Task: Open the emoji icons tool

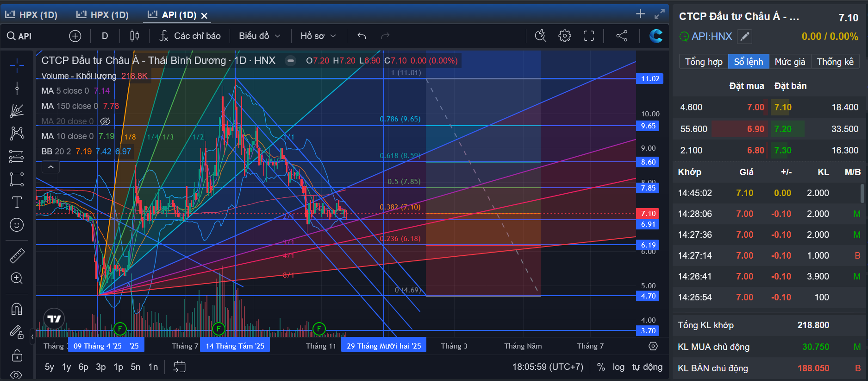Action: click(x=17, y=225)
